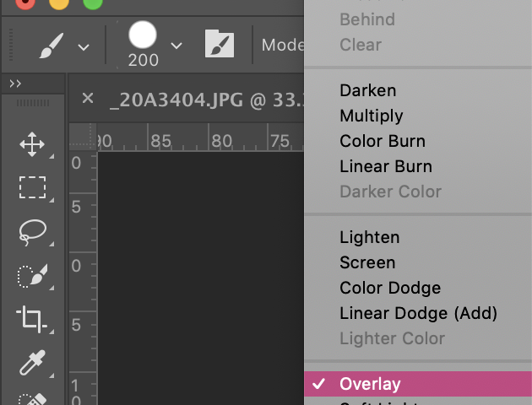
Task: Click the horizontal ruler above the canvas
Action: tap(194, 139)
